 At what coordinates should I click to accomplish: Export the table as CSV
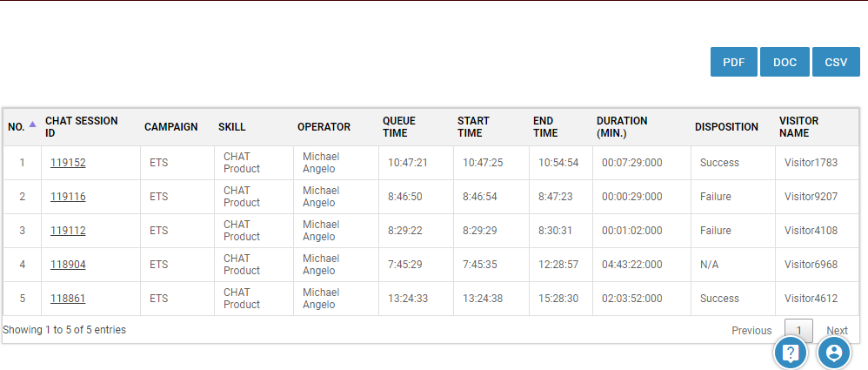coord(836,62)
